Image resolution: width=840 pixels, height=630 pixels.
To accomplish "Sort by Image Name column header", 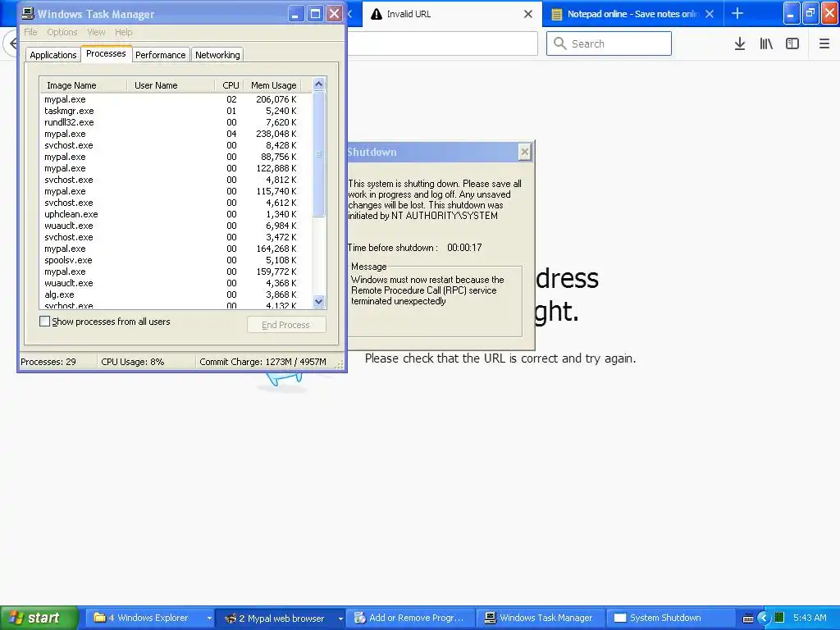I will tap(83, 85).
